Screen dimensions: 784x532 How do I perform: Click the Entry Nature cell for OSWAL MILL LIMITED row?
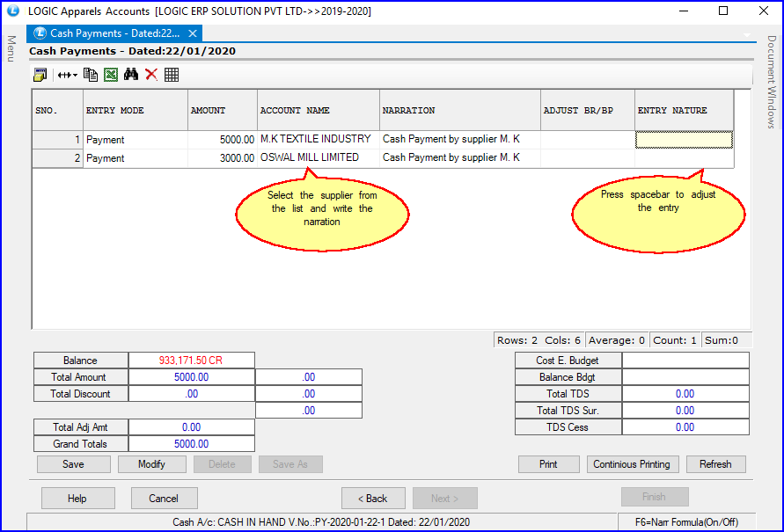(x=684, y=158)
